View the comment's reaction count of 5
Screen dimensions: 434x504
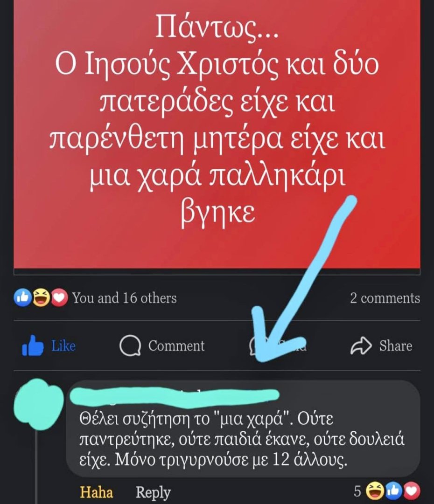point(357,491)
